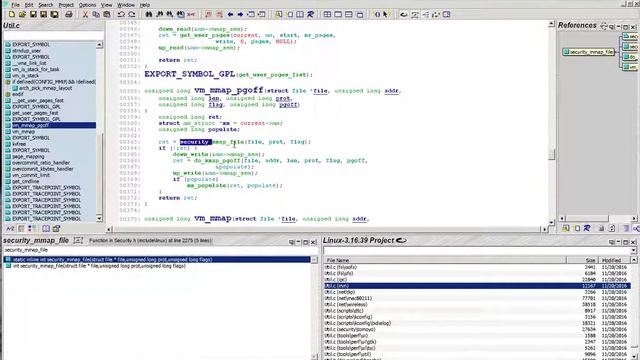Click the symbol filter text box under Util.c
The width and height of the screenshot is (640, 360).
[x=53, y=36]
